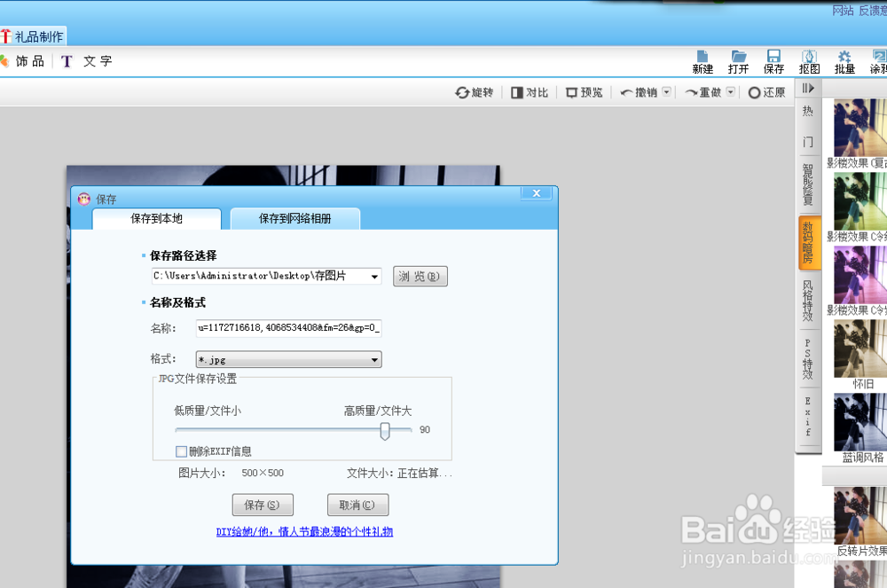Viewport: 887px width, 588px height.
Task: Apply the 反转片效果 thumbnail
Action: (x=860, y=515)
